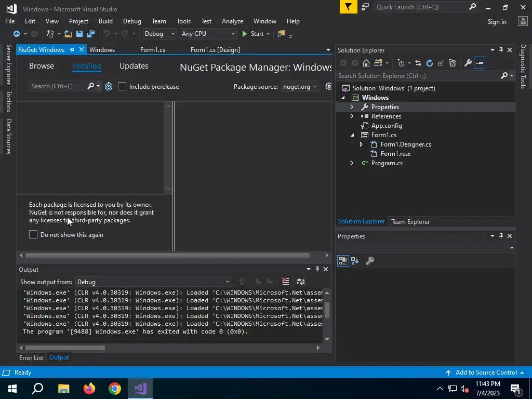Click Switch Views icon in Solution Explorer
Viewport: 532px width, 399px height.
click(378, 63)
